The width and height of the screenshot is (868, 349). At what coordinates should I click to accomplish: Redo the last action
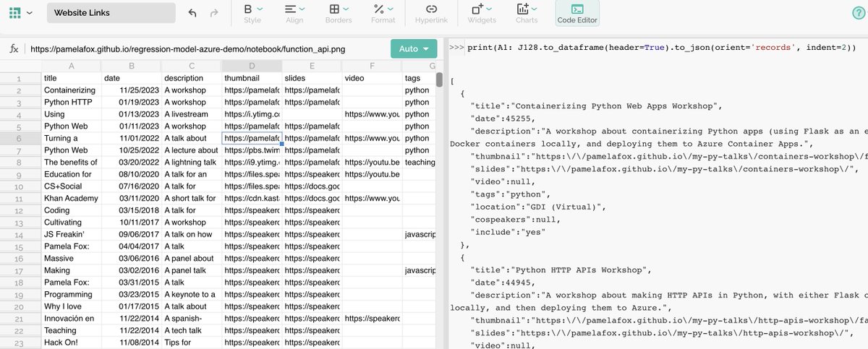[214, 13]
